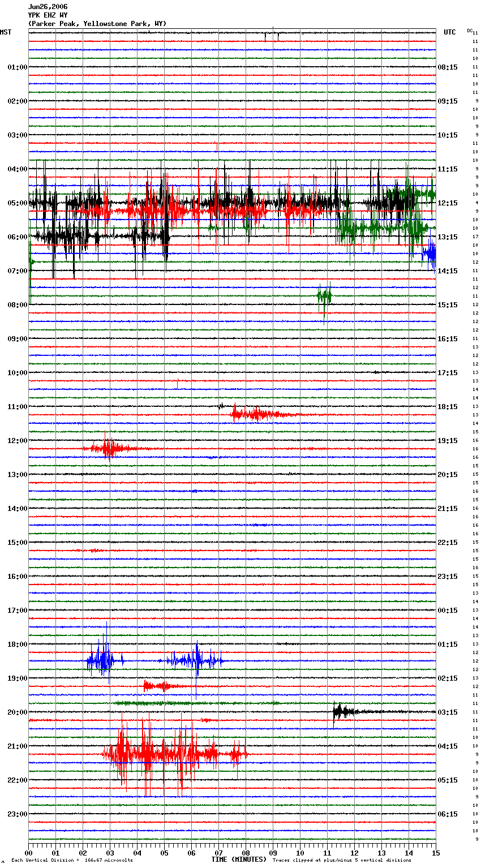481x868 pixels.
Task: Click minute tick label 00 on the axis
Action: point(28,852)
